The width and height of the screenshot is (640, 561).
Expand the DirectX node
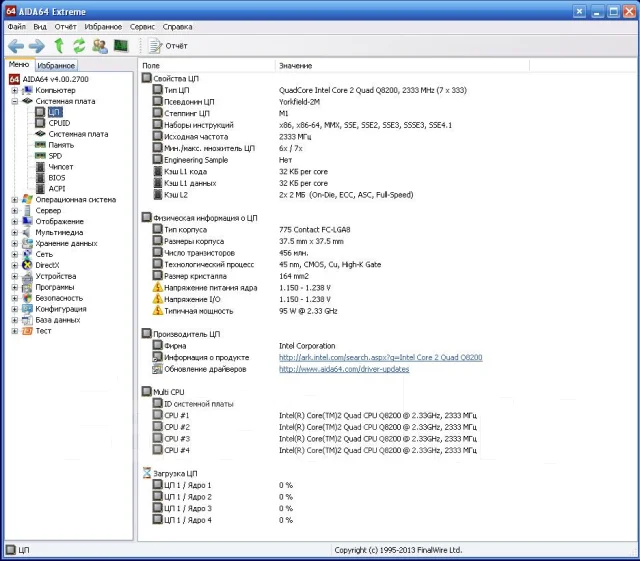(15, 265)
